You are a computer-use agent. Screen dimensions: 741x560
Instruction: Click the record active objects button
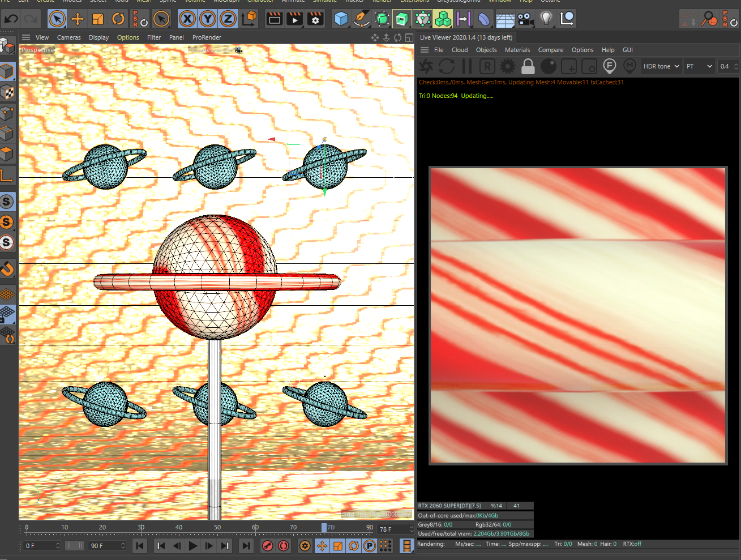click(x=268, y=546)
